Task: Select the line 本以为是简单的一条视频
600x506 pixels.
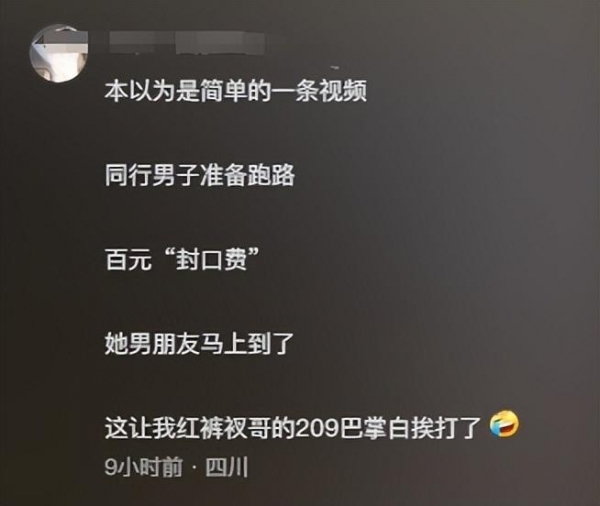Action: pos(236,91)
